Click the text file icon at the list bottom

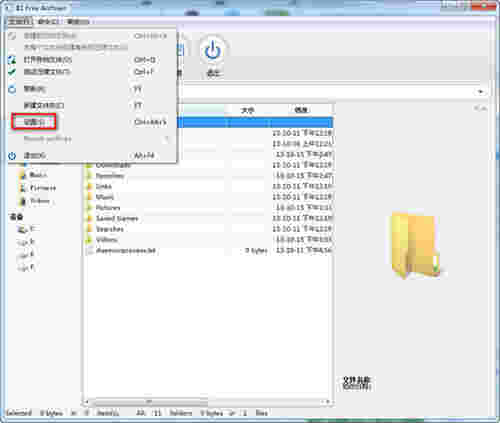(89, 251)
